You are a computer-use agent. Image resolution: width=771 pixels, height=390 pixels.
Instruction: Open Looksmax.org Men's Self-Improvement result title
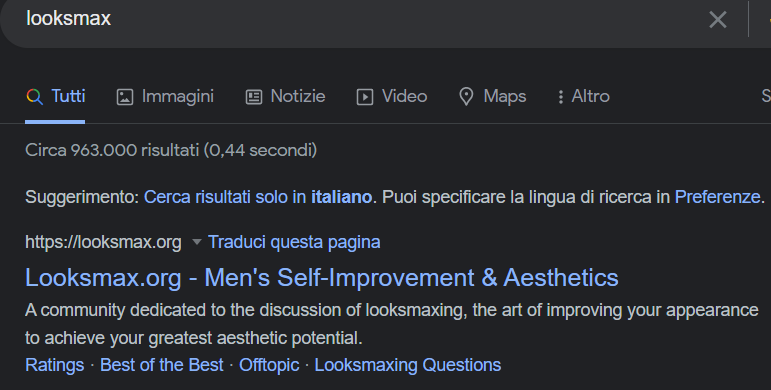(x=322, y=278)
